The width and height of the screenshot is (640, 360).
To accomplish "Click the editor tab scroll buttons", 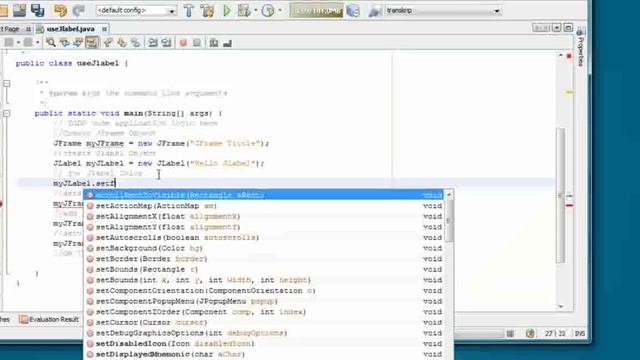I will pyautogui.click(x=541, y=28).
